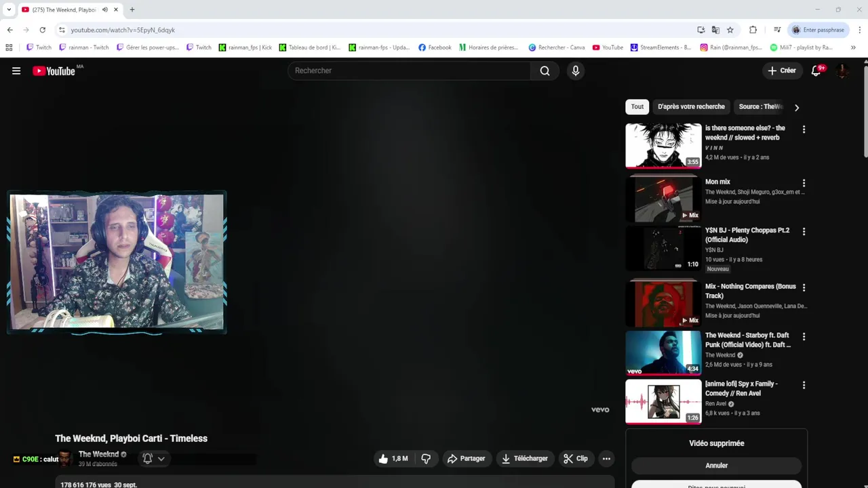Image resolution: width=868 pixels, height=488 pixels.
Task: Open the media controls icon in toolbar
Action: (x=777, y=30)
